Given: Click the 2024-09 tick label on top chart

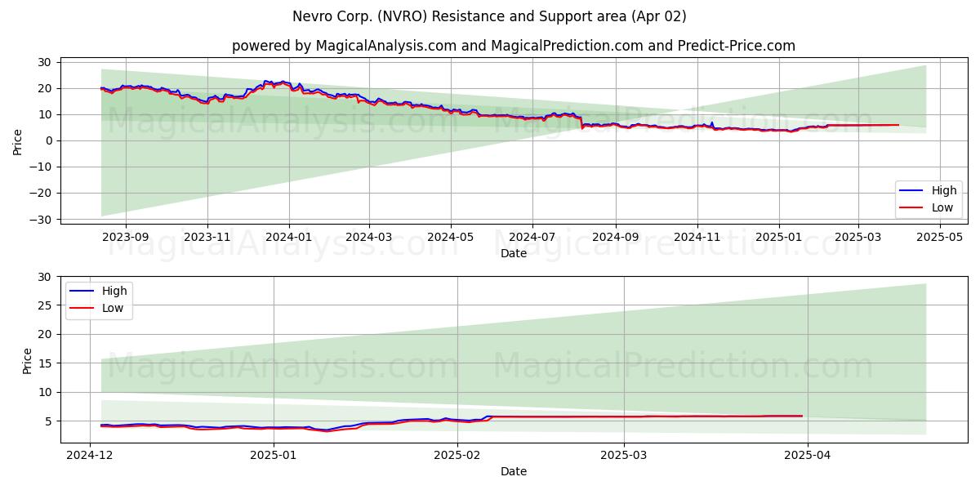Looking at the screenshot, I should tap(615, 238).
